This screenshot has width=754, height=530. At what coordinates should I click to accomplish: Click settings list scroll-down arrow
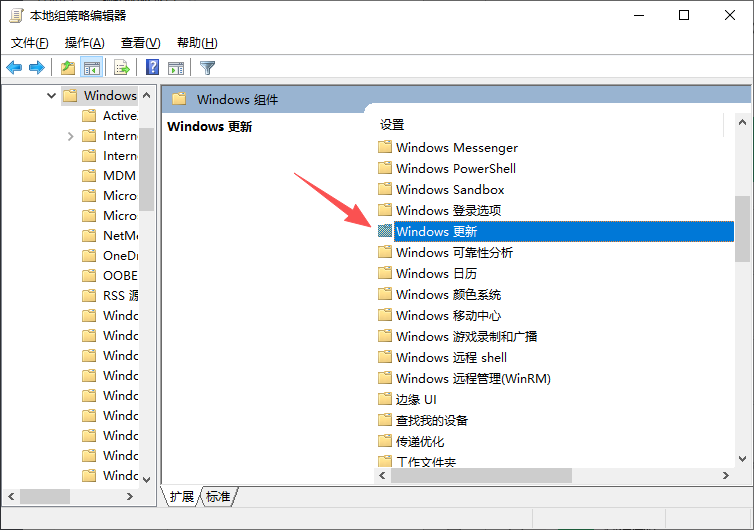pyautogui.click(x=742, y=459)
